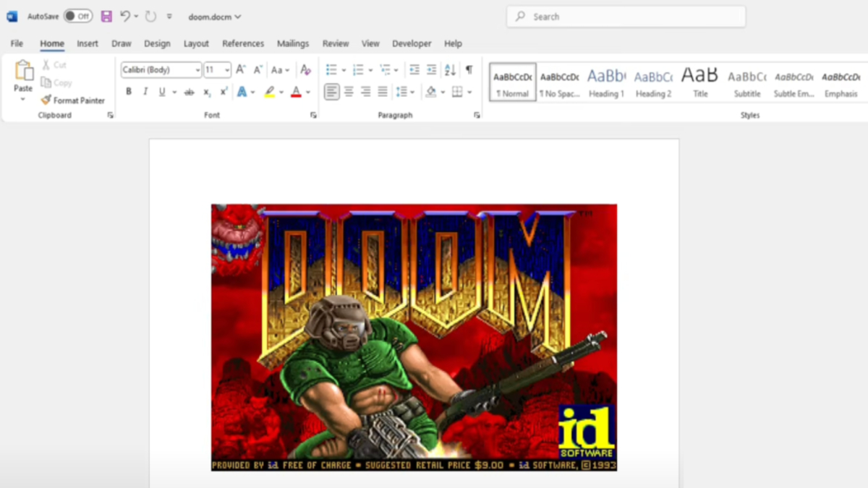Switch to the Insert tab
This screenshot has height=488, width=868.
88,43
